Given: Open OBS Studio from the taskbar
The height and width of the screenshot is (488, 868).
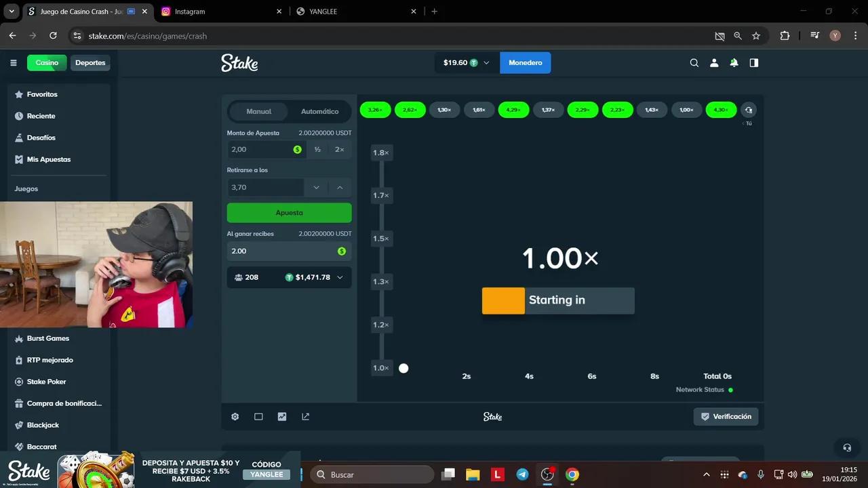Looking at the screenshot, I should pos(547,474).
